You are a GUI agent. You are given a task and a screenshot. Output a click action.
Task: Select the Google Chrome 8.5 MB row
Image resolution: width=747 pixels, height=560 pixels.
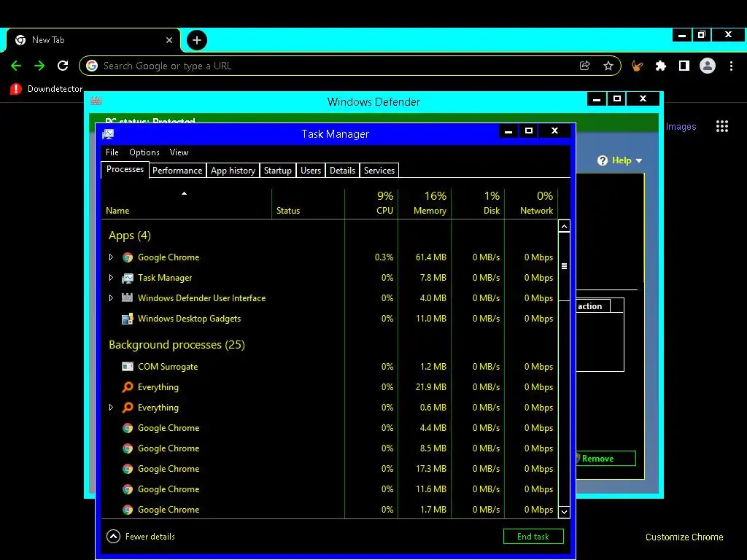tap(330, 448)
